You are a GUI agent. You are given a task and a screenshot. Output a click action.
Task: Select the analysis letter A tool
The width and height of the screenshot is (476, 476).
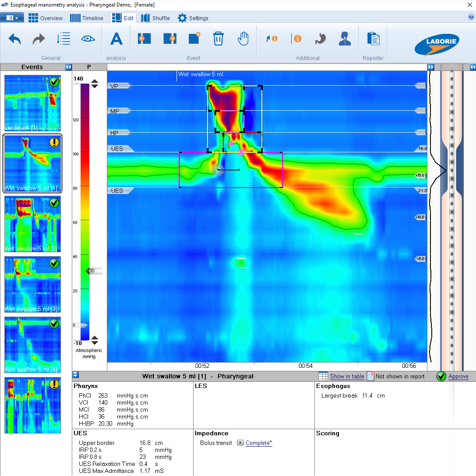116,39
